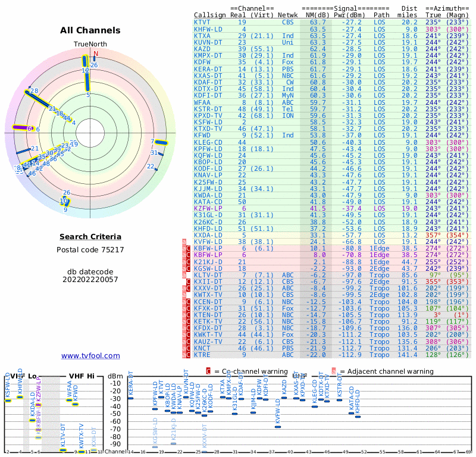Image resolution: width=476 pixels, height=457 pixels.
Task: Select K21KJ-D callsign in the table
Action: click(x=208, y=262)
